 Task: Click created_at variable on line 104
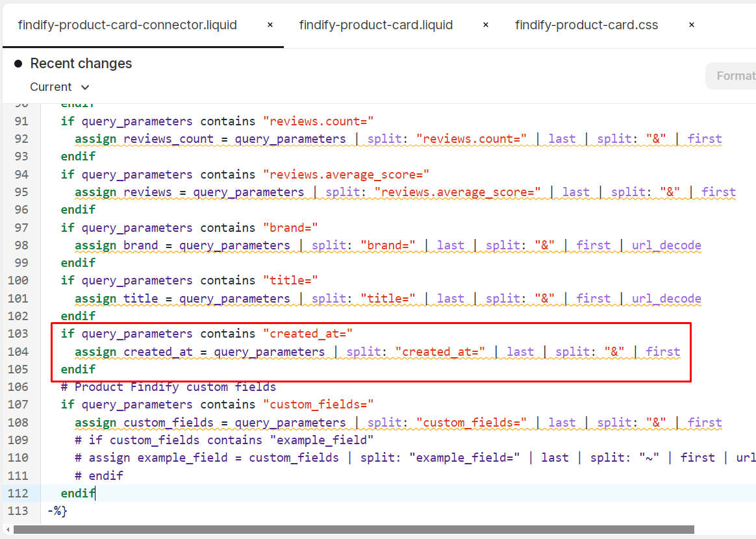[158, 352]
